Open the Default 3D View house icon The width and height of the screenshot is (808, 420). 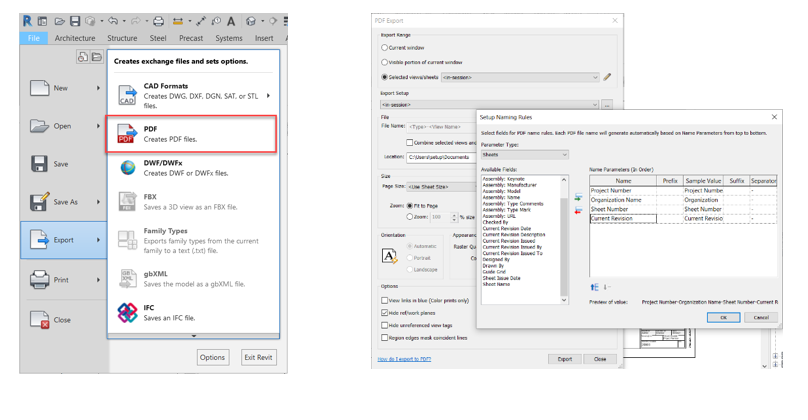pyautogui.click(x=251, y=21)
